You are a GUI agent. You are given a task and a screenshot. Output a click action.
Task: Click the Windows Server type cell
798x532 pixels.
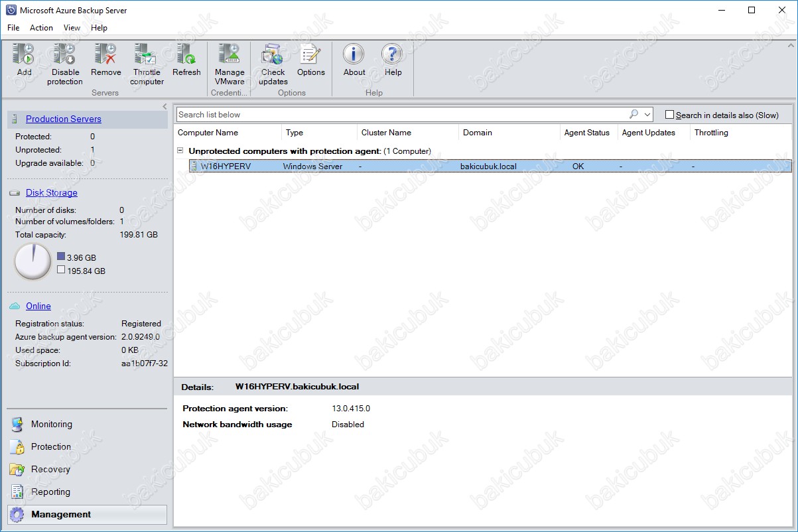click(x=312, y=166)
